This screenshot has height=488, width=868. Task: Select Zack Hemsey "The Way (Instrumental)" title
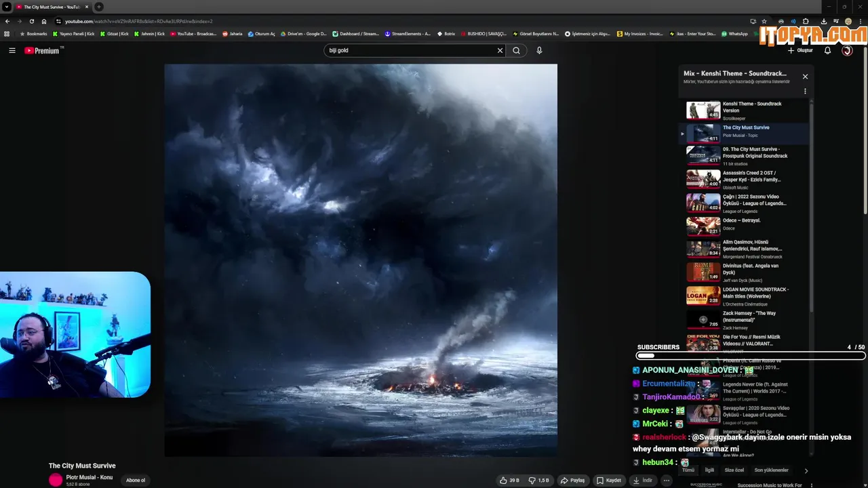[x=749, y=317]
